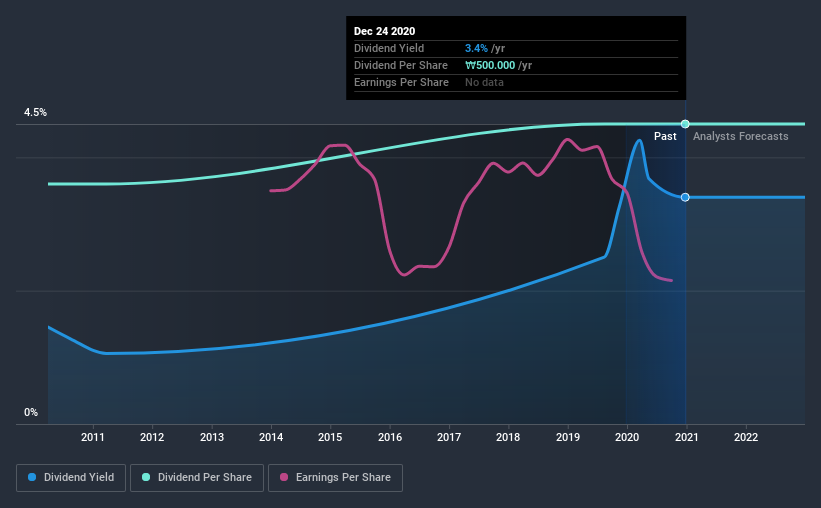The image size is (821, 508).
Task: Click the 2015 x-axis label
Action: pyautogui.click(x=330, y=437)
